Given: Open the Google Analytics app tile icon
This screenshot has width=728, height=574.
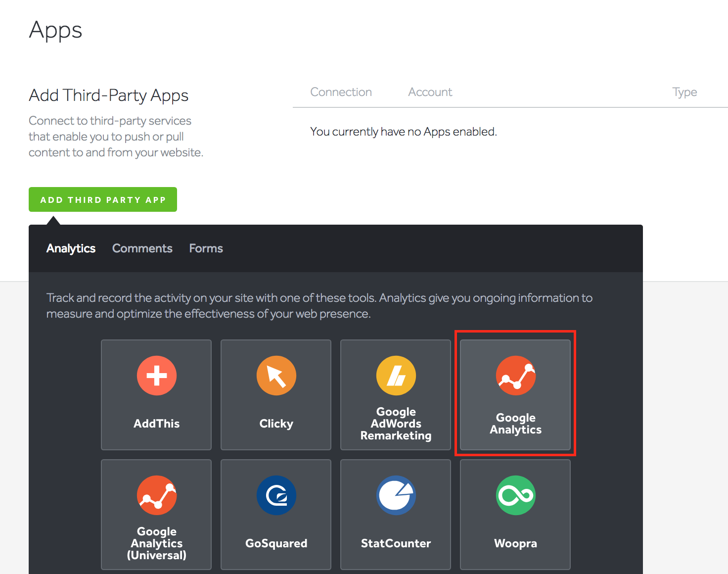Looking at the screenshot, I should [516, 376].
